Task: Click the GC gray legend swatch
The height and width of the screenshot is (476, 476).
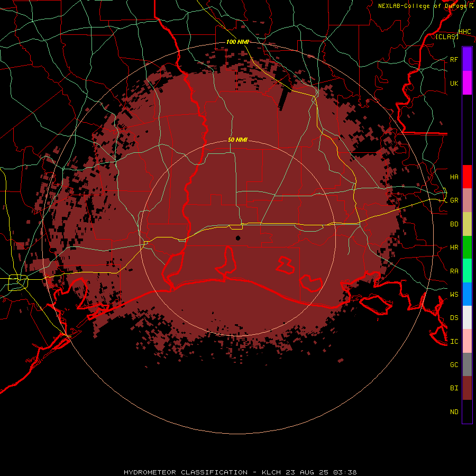Action: (x=467, y=364)
